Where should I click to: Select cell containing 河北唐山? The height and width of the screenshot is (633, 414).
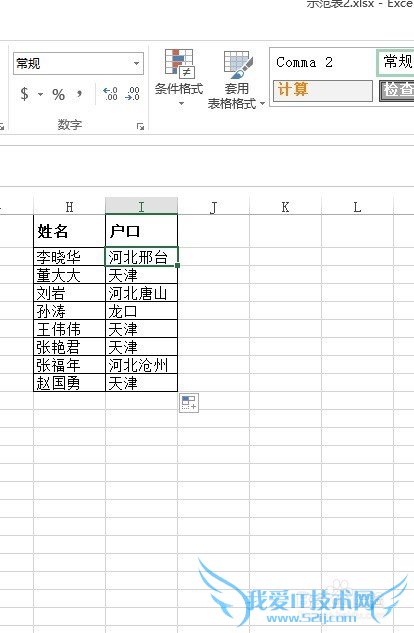(141, 293)
